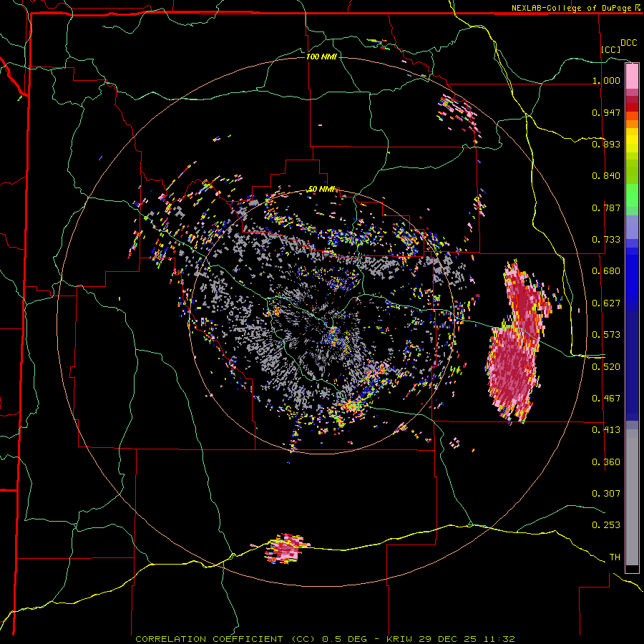Click the 100 NMI range ring label
Viewport: 644px width, 644px height.
pyautogui.click(x=321, y=57)
